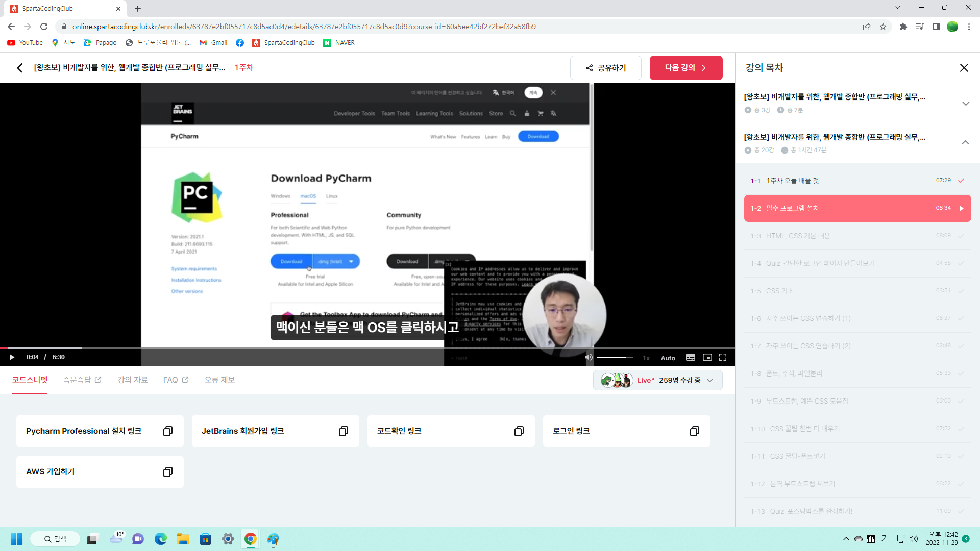
Task: Open lecture 1-3 HTML, CSS 기본 내용
Action: pyautogui.click(x=857, y=236)
